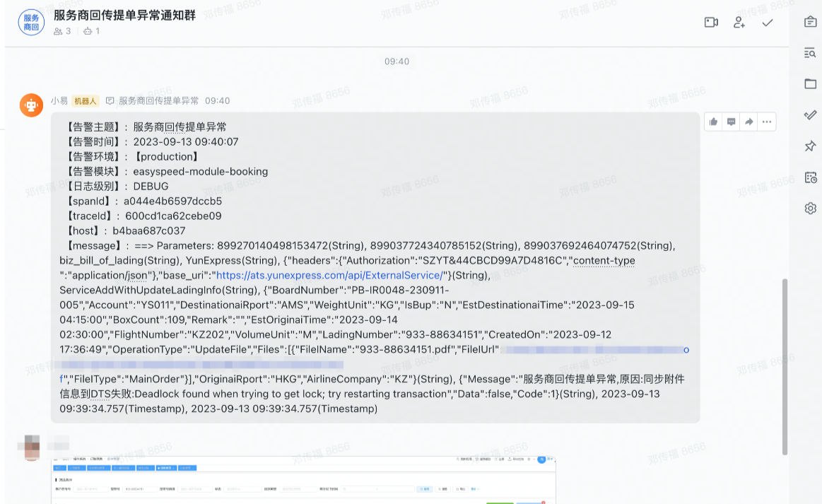The image size is (822, 504).
Task: Click the traceId value 600cd1ca62cebe09
Action: (173, 216)
